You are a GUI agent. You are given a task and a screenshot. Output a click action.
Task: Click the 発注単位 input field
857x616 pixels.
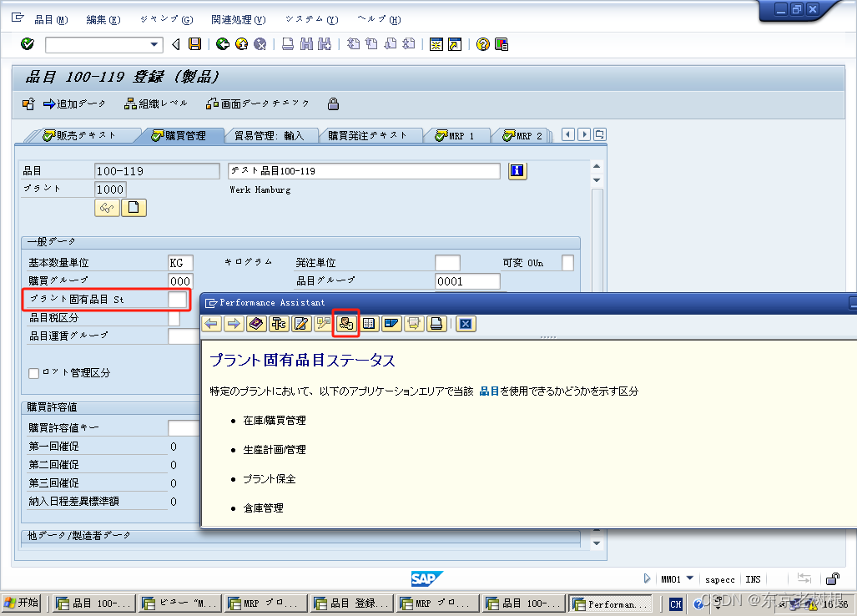[447, 263]
